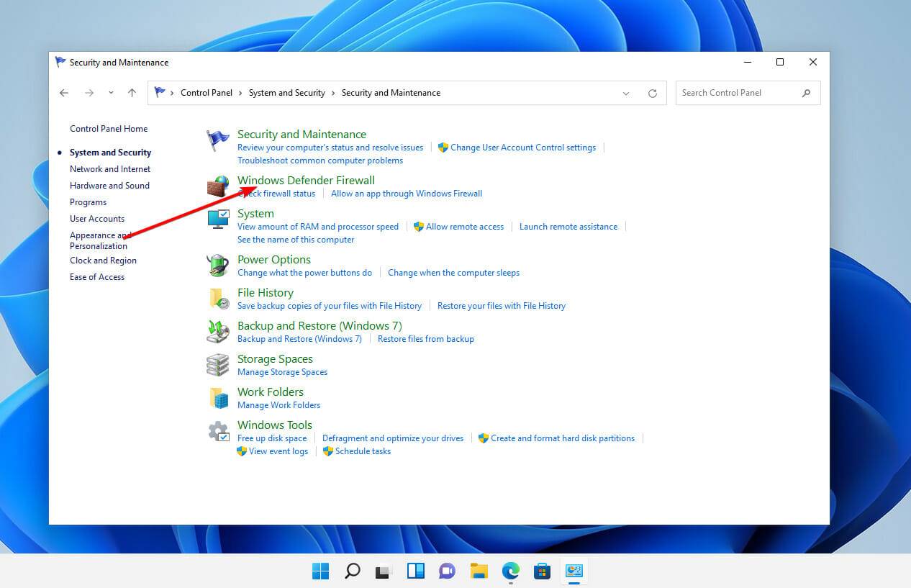The width and height of the screenshot is (911, 588).
Task: Click See the name of this computer
Action: coord(296,240)
